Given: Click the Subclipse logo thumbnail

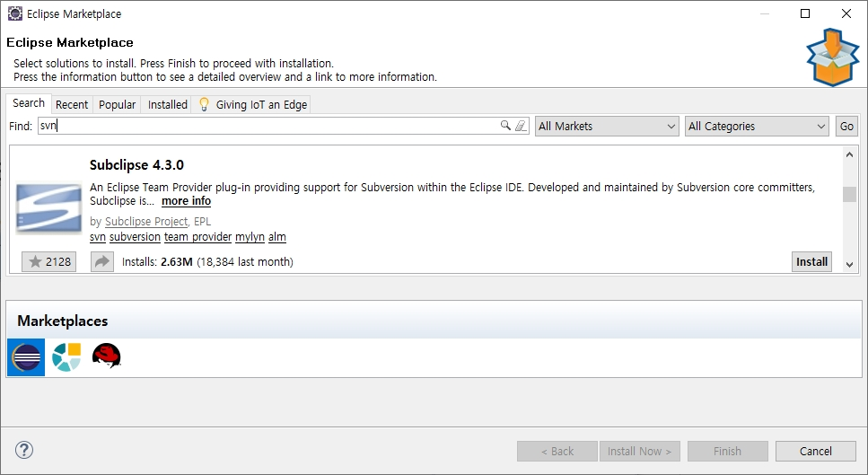Looking at the screenshot, I should (48, 207).
